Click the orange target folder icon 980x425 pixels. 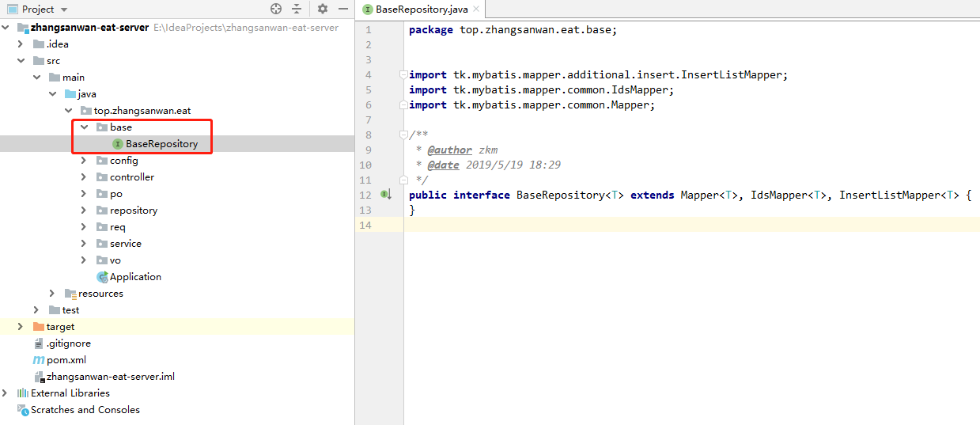[39, 326]
